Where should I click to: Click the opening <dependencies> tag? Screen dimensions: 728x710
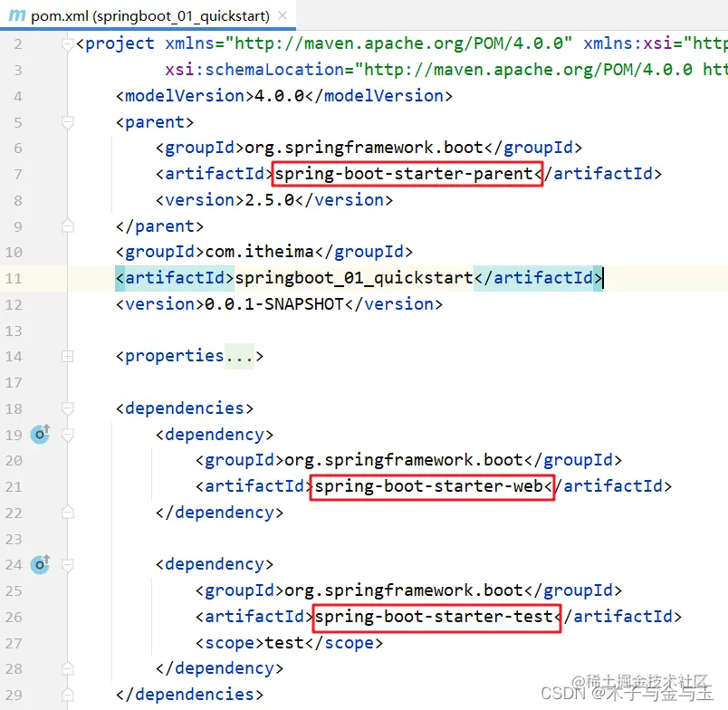pyautogui.click(x=185, y=408)
